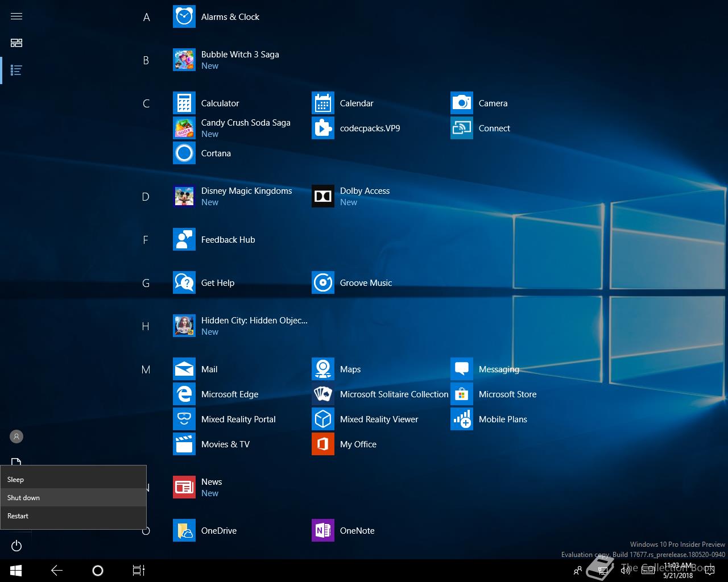Open Task View from the taskbar
The width and height of the screenshot is (728, 582).
pos(139,571)
